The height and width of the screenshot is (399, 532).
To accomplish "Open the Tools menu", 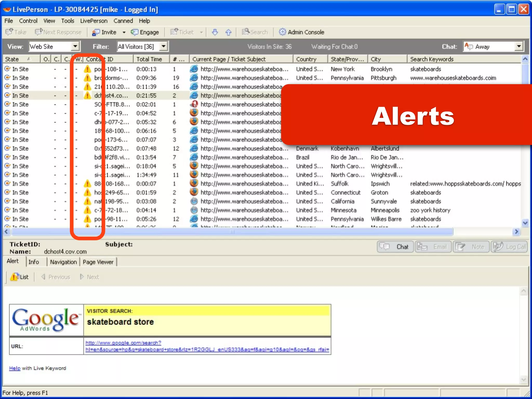I will 68,21.
